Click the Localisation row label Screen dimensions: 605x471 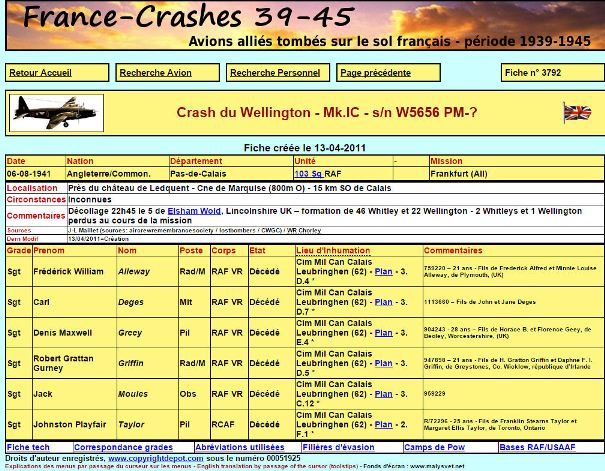[32, 188]
